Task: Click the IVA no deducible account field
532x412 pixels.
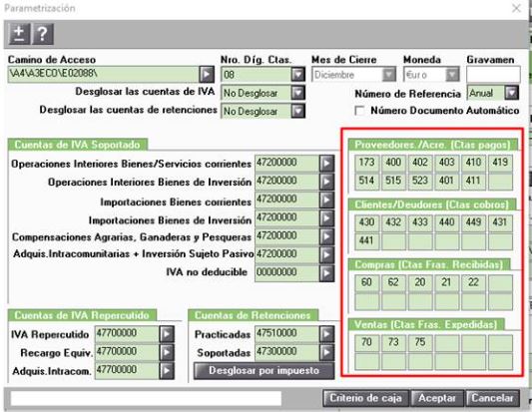Action: pos(287,273)
